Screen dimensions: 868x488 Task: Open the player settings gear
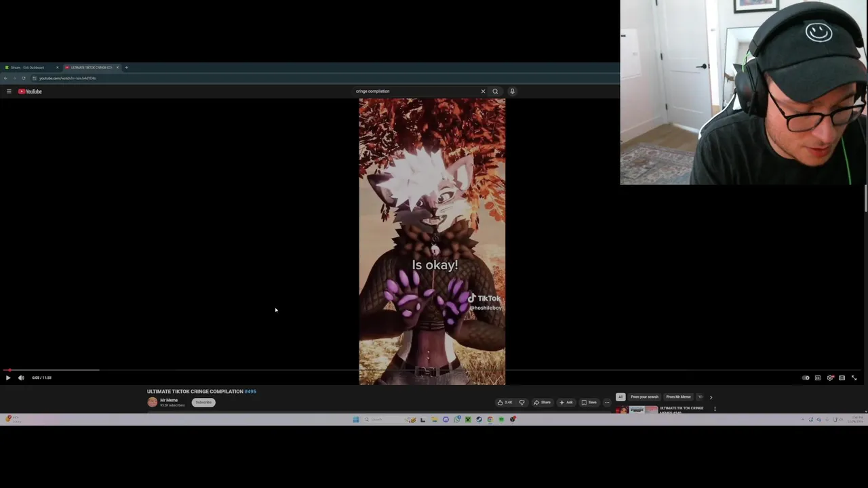(x=830, y=378)
